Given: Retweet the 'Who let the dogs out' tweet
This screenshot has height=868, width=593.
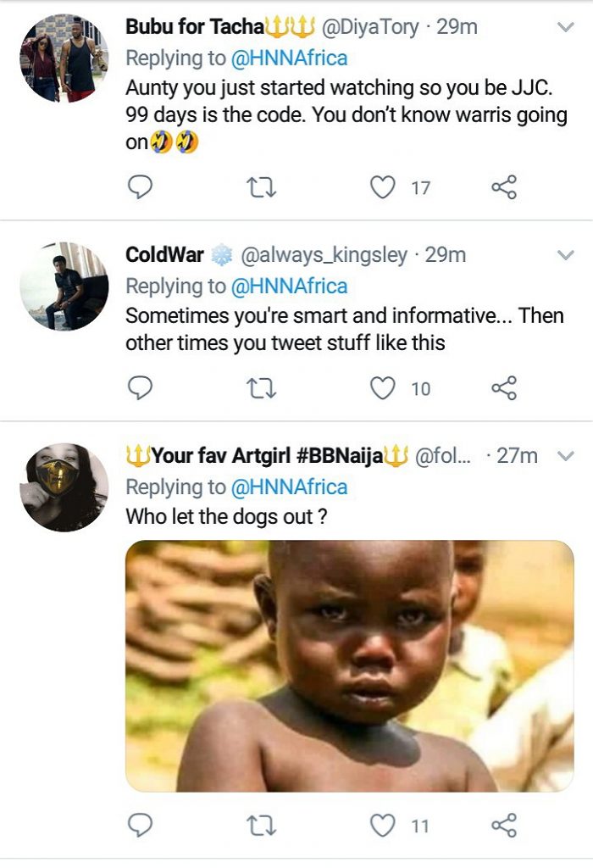Looking at the screenshot, I should point(260,825).
